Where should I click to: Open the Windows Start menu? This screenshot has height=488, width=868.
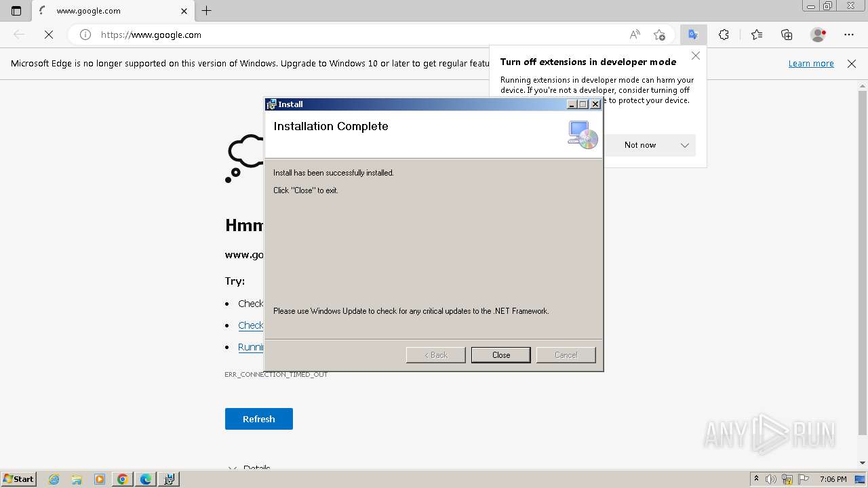[19, 479]
